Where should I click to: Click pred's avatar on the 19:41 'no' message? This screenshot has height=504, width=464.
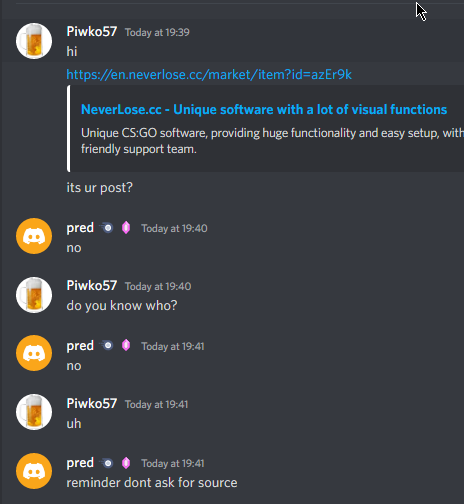pos(34,353)
